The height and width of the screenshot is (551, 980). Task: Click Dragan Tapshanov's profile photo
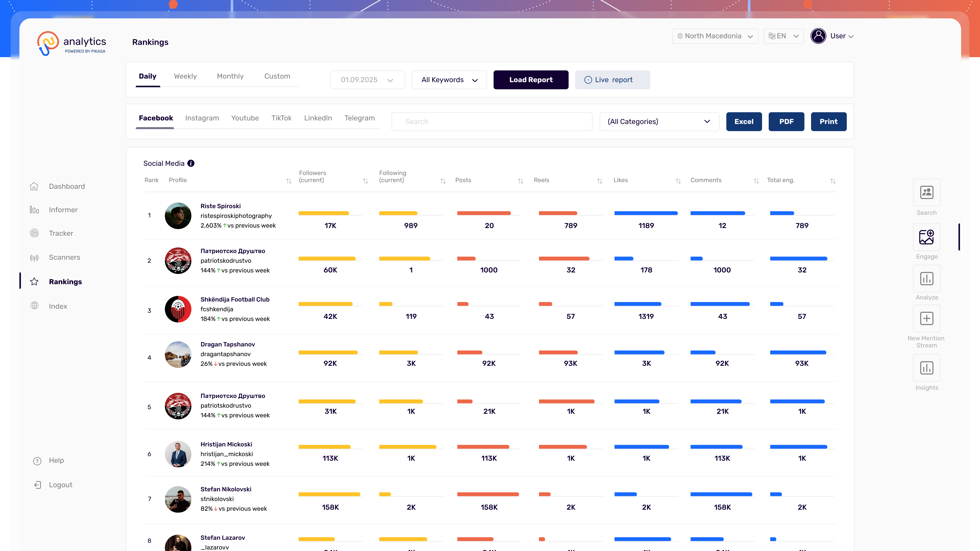(x=178, y=354)
